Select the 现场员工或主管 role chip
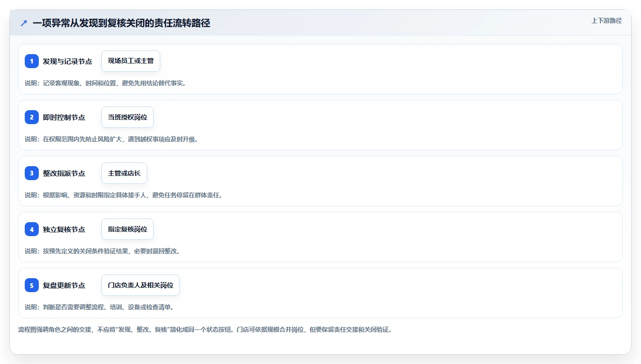This screenshot has width=641, height=364. [x=131, y=61]
